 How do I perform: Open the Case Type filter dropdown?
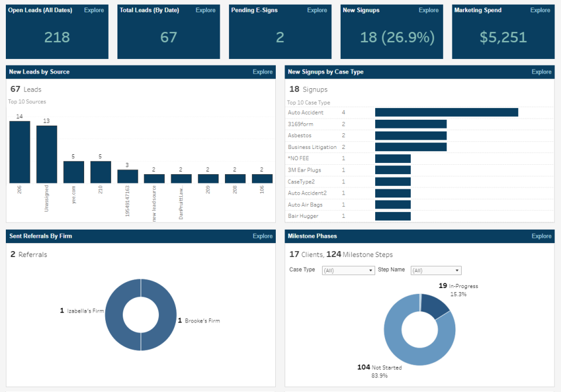click(x=348, y=270)
